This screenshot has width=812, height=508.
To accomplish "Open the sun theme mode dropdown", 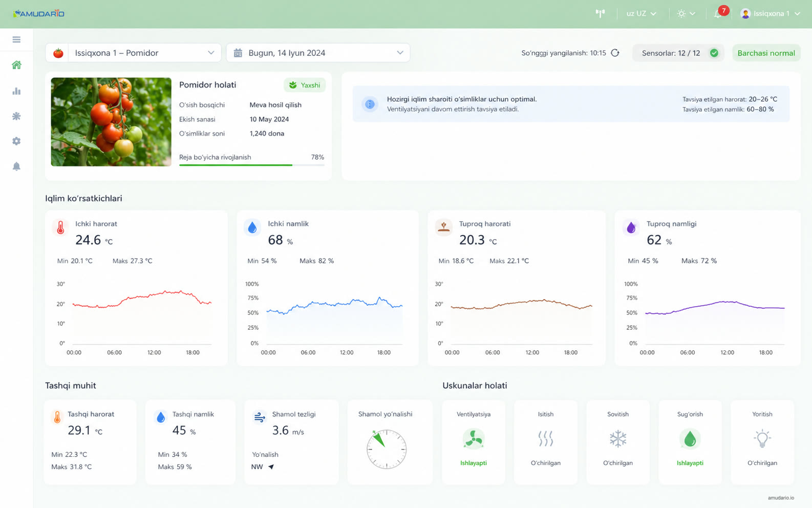I will click(686, 13).
